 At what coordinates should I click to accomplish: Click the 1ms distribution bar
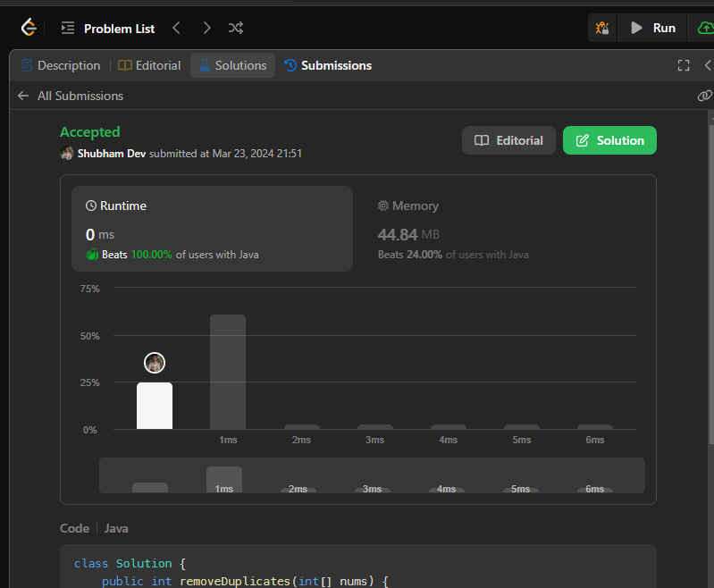tap(228, 372)
